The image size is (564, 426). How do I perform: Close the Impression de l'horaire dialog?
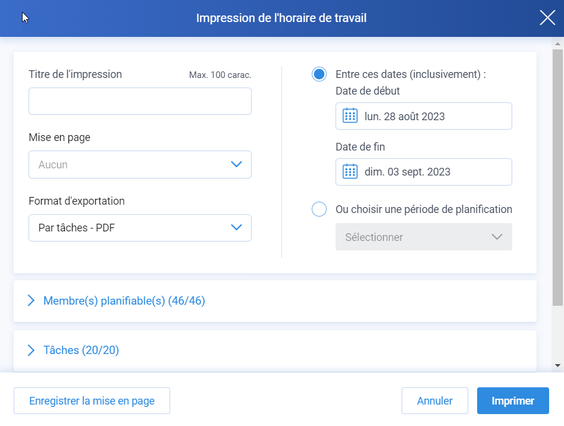click(547, 18)
